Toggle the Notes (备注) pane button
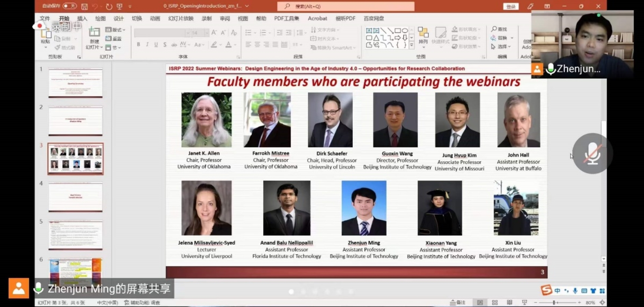This screenshot has height=307, width=644. click(x=458, y=303)
